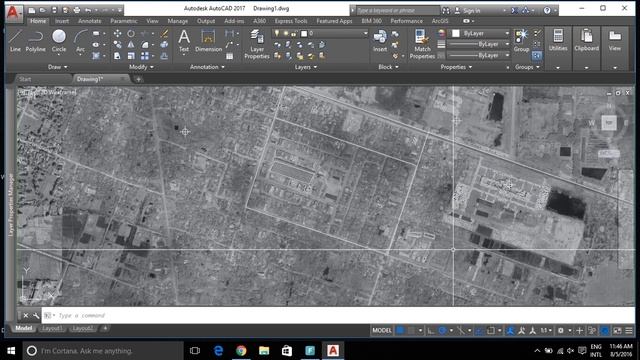Click the Plot printer icon in quick access toolbar

[x=76, y=10]
